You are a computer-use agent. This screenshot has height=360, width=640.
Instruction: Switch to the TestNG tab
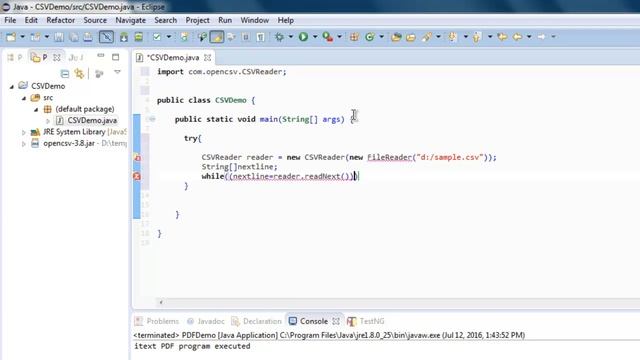[366, 321]
